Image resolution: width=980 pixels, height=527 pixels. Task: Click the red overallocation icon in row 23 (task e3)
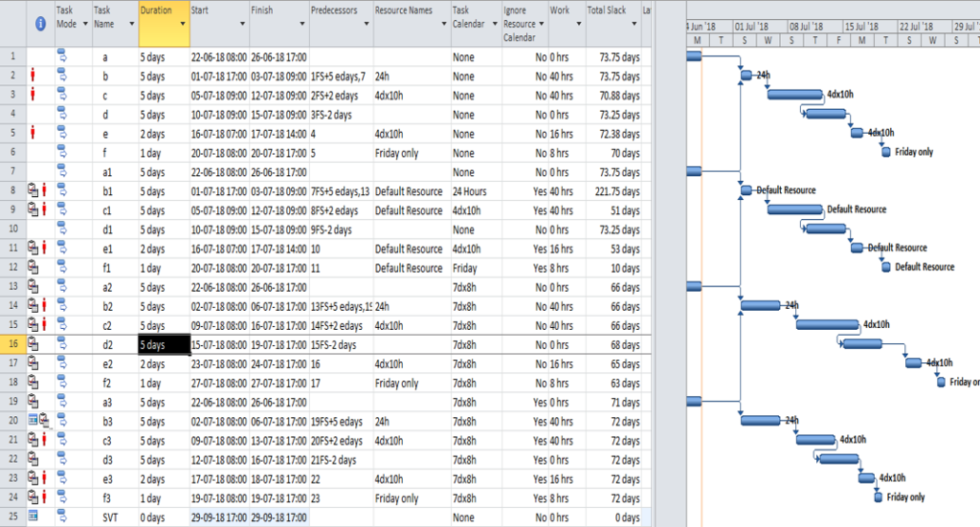click(44, 478)
